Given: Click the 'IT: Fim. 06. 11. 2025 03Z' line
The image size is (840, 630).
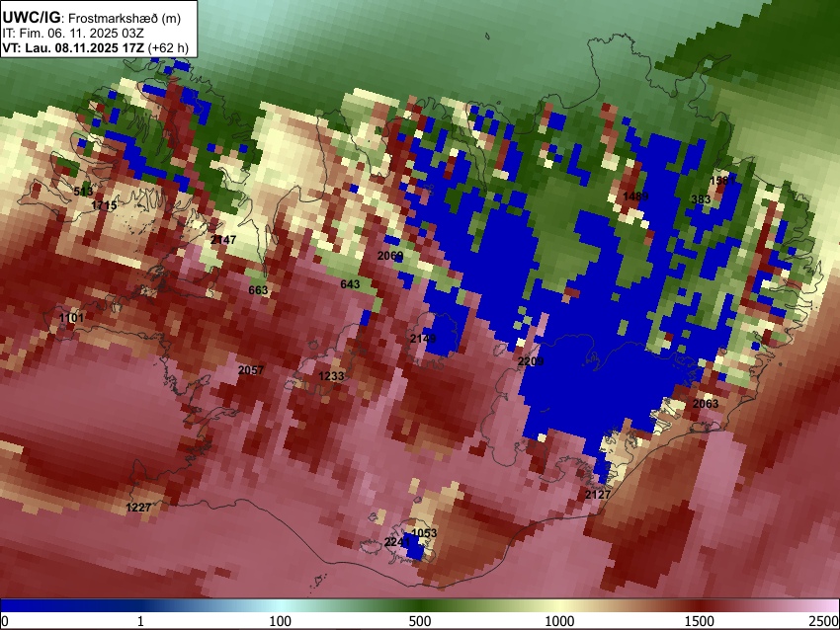Looking at the screenshot, I should (73, 34).
